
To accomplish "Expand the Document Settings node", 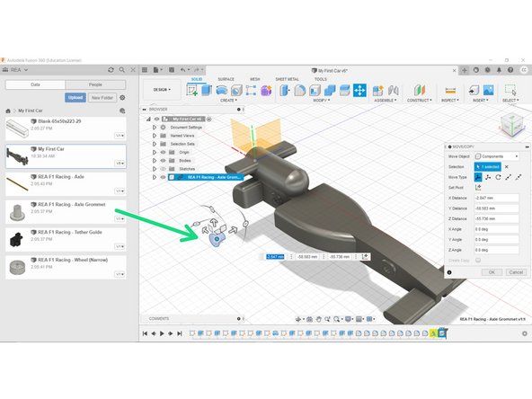I will pyautogui.click(x=155, y=128).
